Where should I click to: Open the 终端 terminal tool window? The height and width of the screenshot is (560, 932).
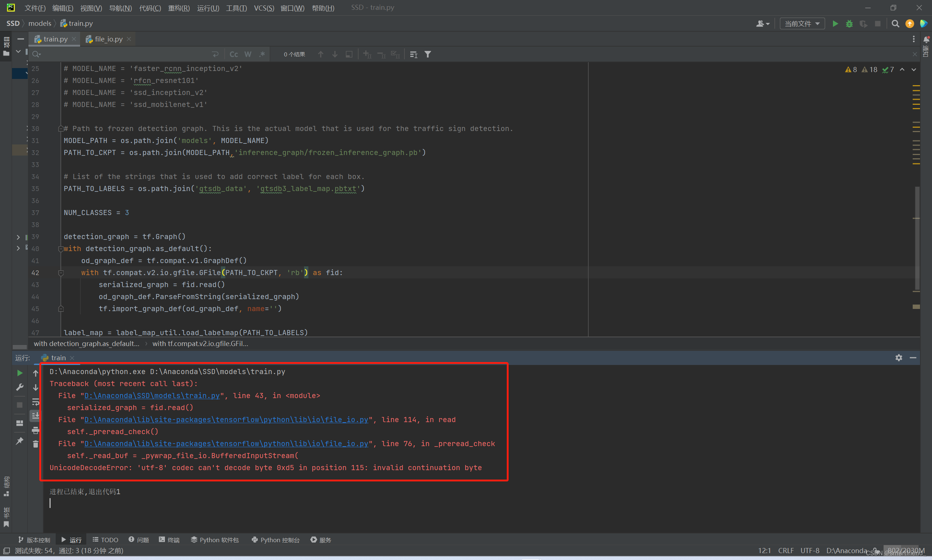pos(169,540)
